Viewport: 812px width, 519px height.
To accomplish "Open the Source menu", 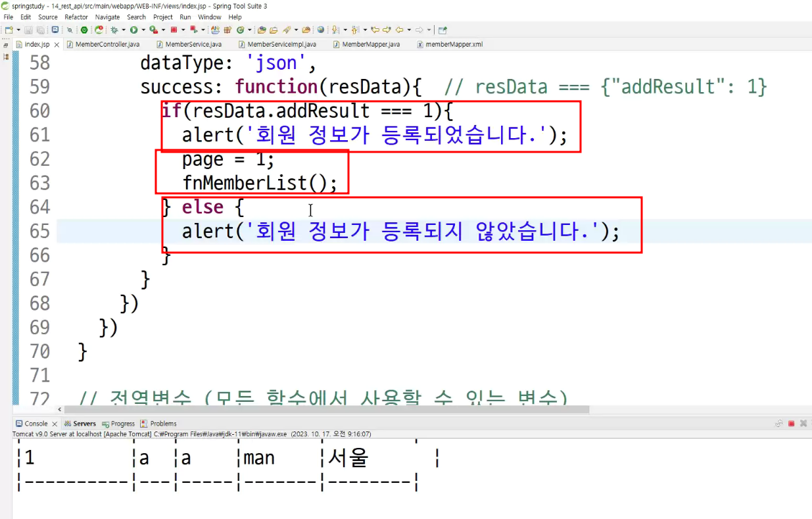I will 48,17.
